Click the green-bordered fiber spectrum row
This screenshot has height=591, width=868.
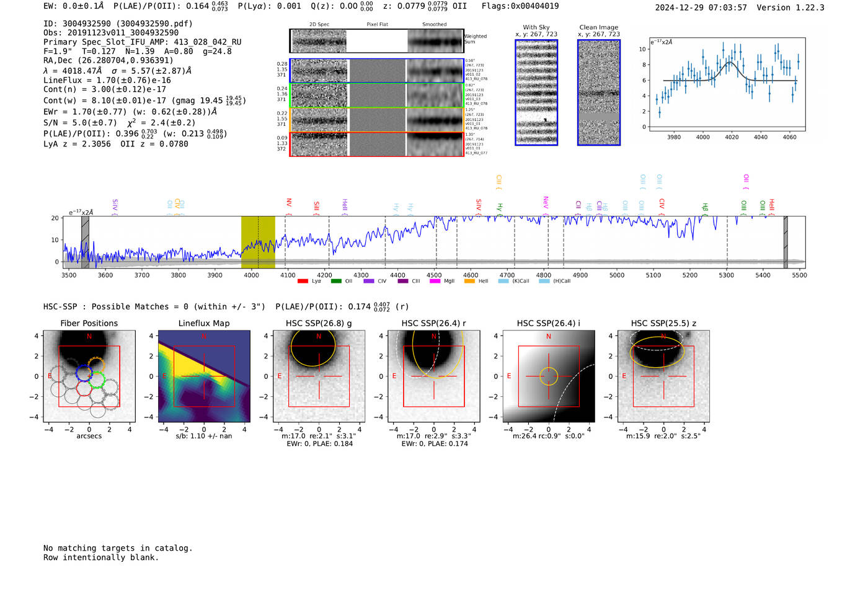click(376, 96)
